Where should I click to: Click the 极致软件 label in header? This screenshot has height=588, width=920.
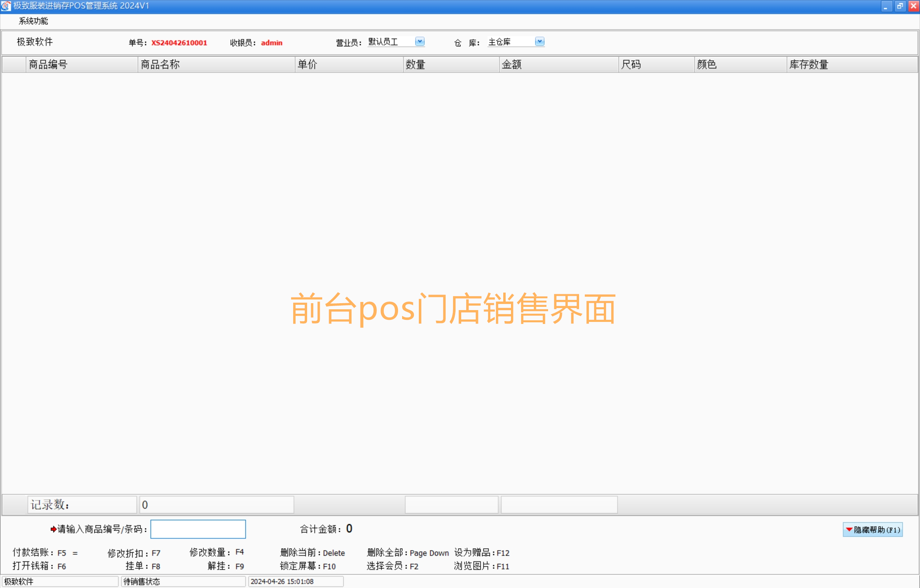pos(35,42)
